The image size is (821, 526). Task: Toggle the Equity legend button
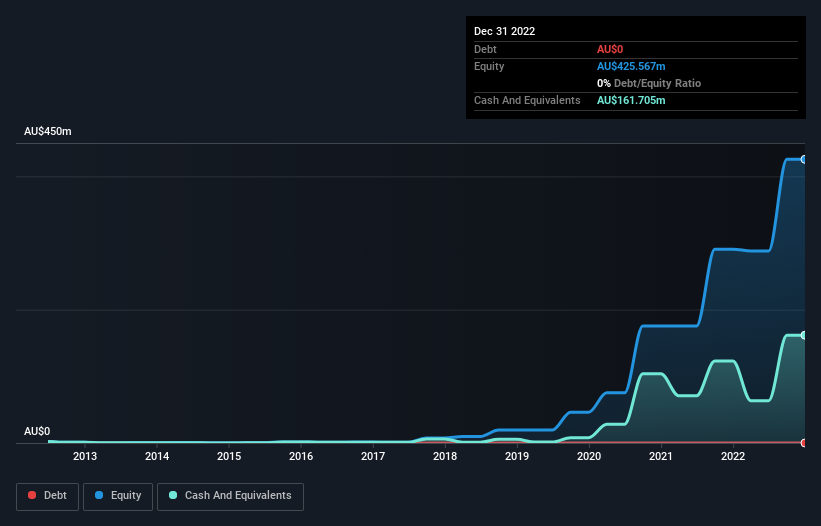coord(118,496)
